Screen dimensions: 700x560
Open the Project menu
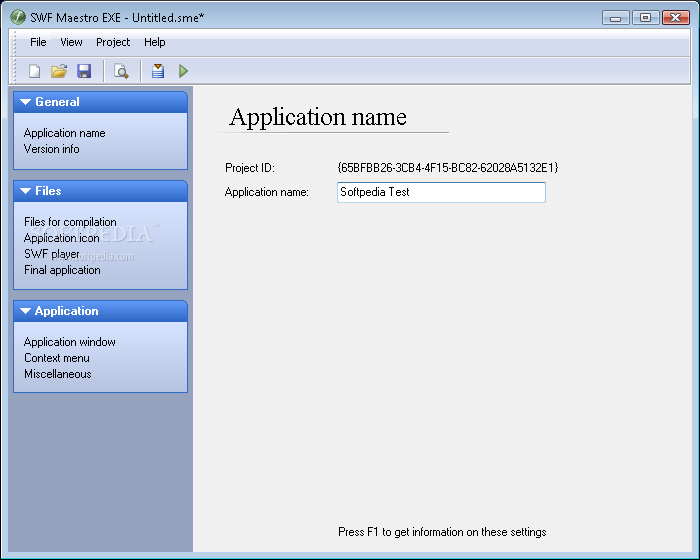click(113, 42)
